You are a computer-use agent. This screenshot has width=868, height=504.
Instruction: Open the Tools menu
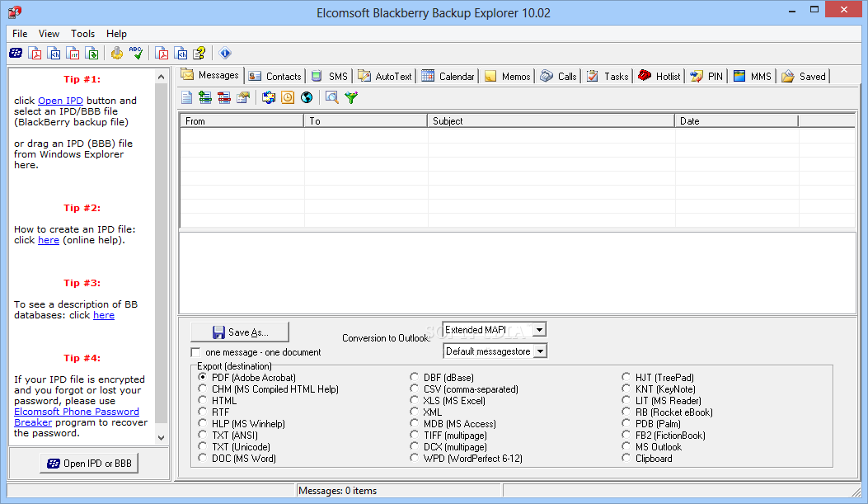(82, 34)
